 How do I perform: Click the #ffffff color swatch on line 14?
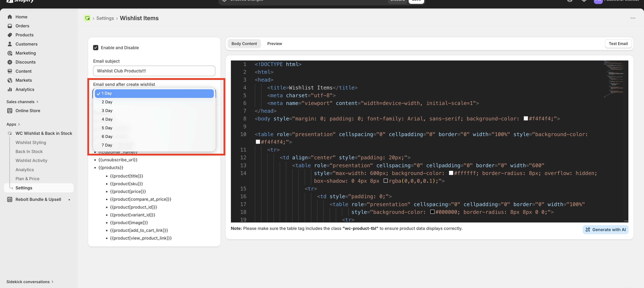[451, 173]
